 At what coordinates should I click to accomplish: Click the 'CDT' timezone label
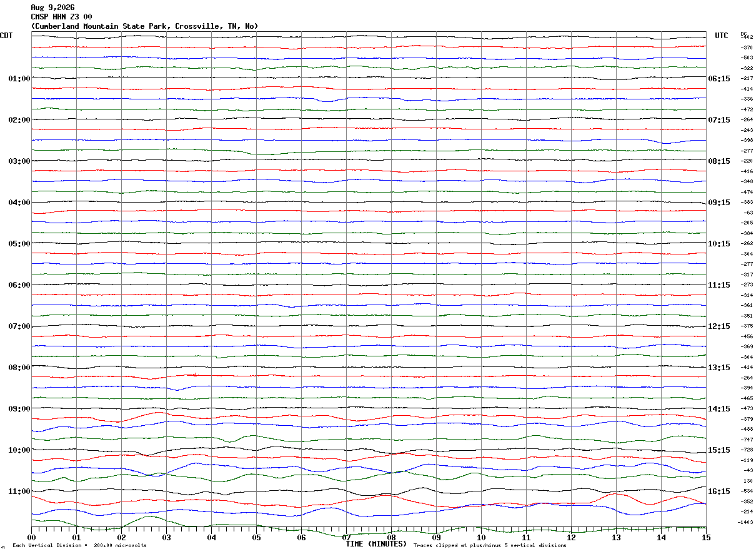coord(6,36)
